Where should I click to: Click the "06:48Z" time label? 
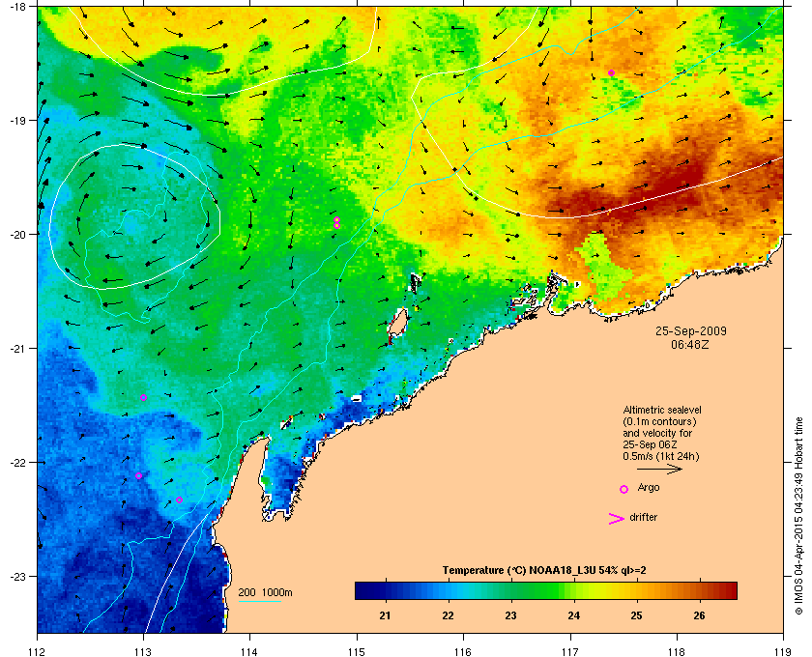point(690,344)
